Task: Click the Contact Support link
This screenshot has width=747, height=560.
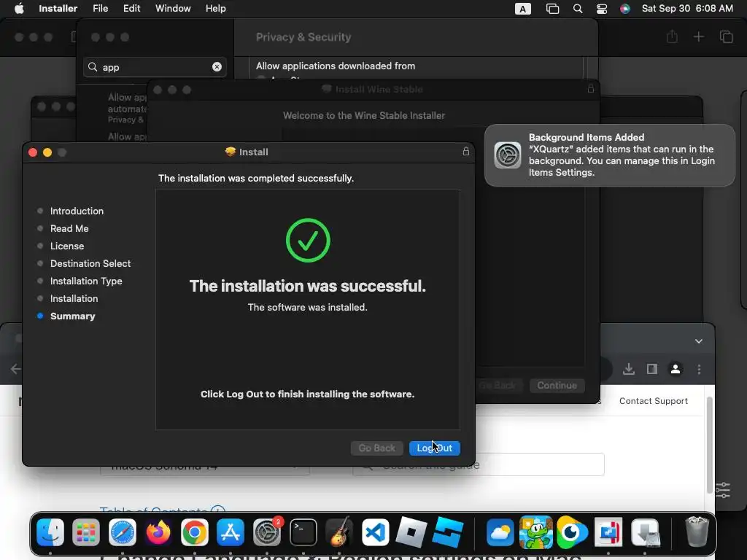Action: click(653, 401)
